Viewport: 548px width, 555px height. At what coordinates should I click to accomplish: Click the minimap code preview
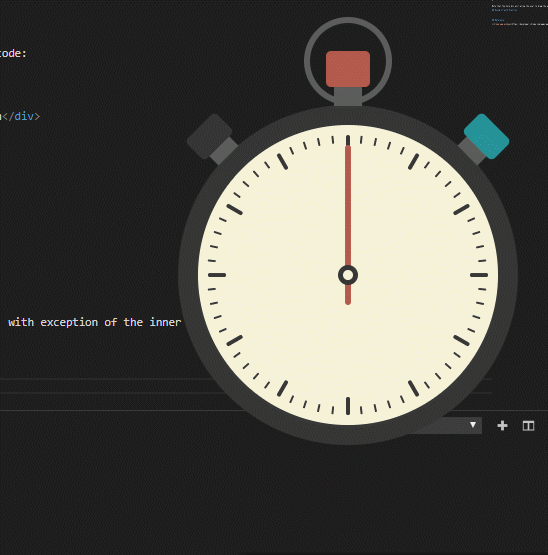520,14
